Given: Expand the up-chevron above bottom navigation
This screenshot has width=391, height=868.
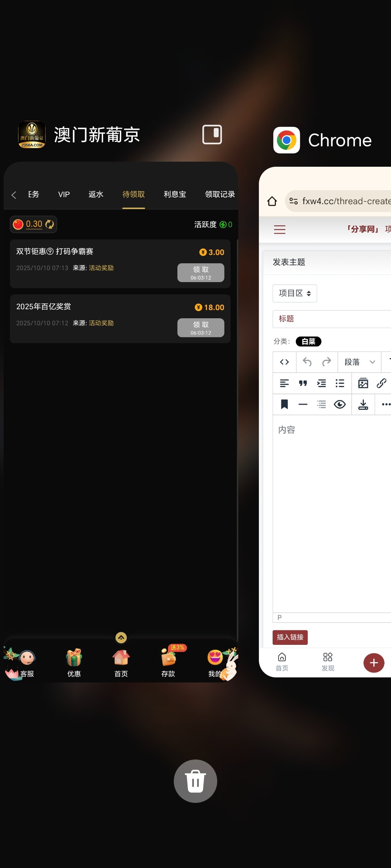Looking at the screenshot, I should pos(121,638).
